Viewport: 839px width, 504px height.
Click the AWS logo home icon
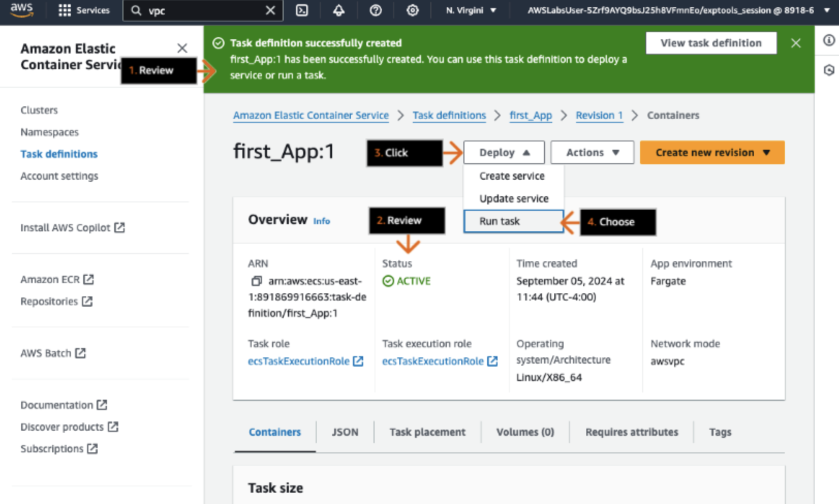pos(22,10)
